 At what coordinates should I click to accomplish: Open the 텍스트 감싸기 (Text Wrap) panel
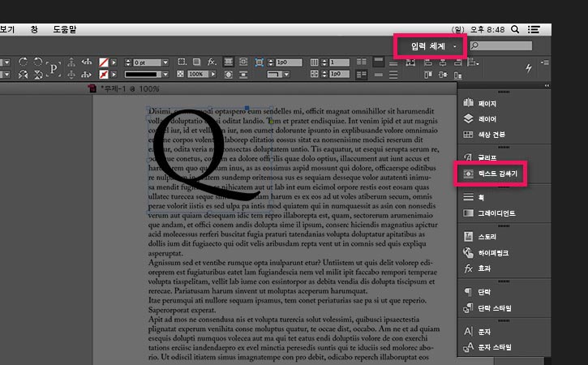(x=491, y=174)
